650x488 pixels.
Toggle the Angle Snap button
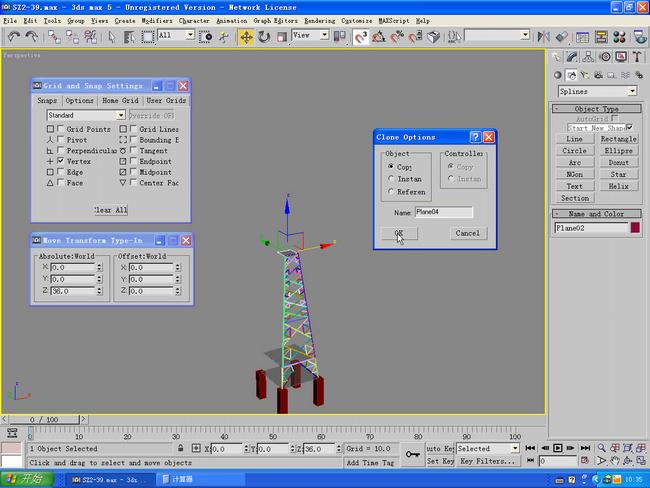(x=378, y=37)
